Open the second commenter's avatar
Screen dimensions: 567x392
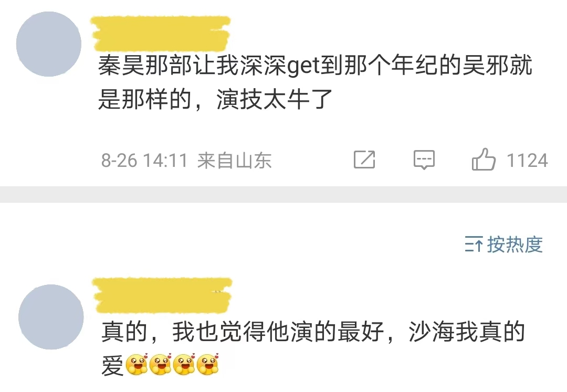51,317
